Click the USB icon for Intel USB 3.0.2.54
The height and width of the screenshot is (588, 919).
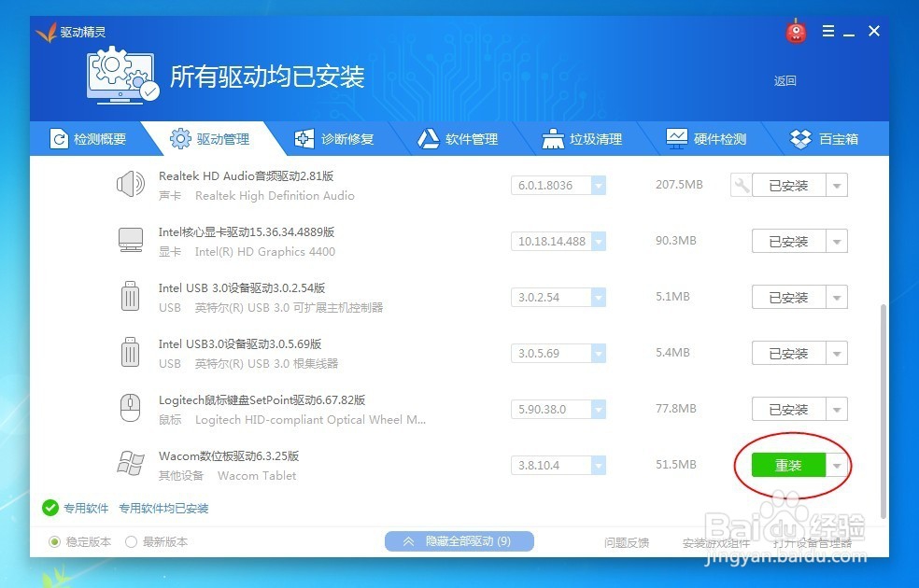click(x=130, y=296)
